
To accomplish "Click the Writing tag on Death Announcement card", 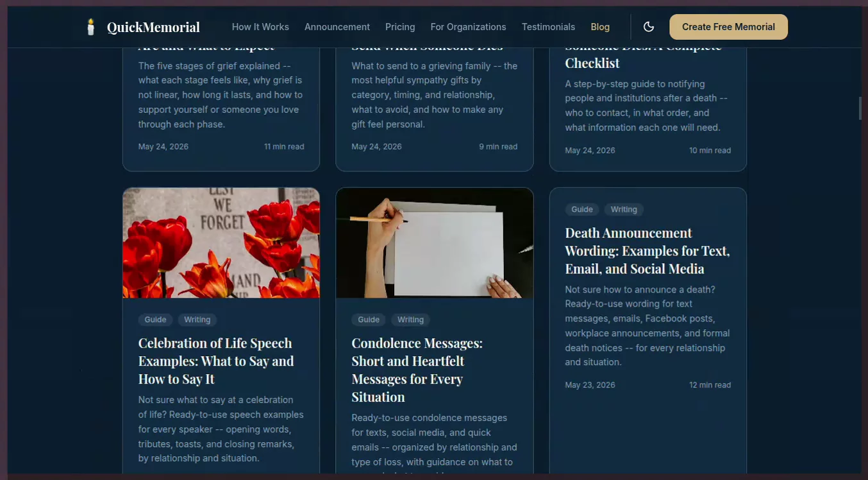I will pyautogui.click(x=624, y=209).
